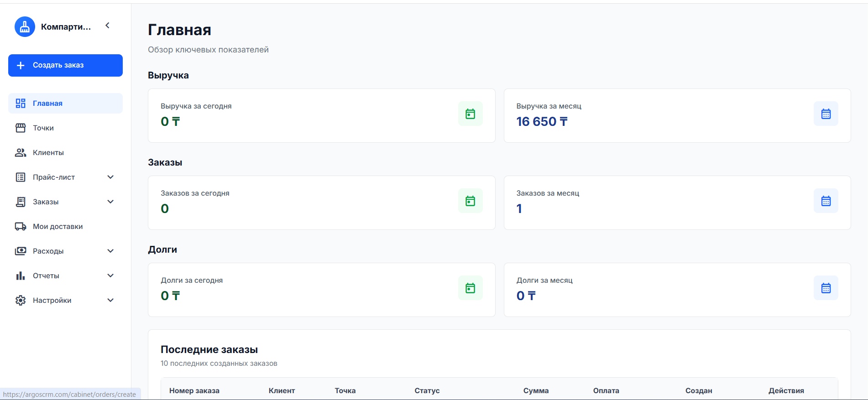Expand the Отчеты submenu arrow
Screen dimensions: 868x400
(x=110, y=276)
